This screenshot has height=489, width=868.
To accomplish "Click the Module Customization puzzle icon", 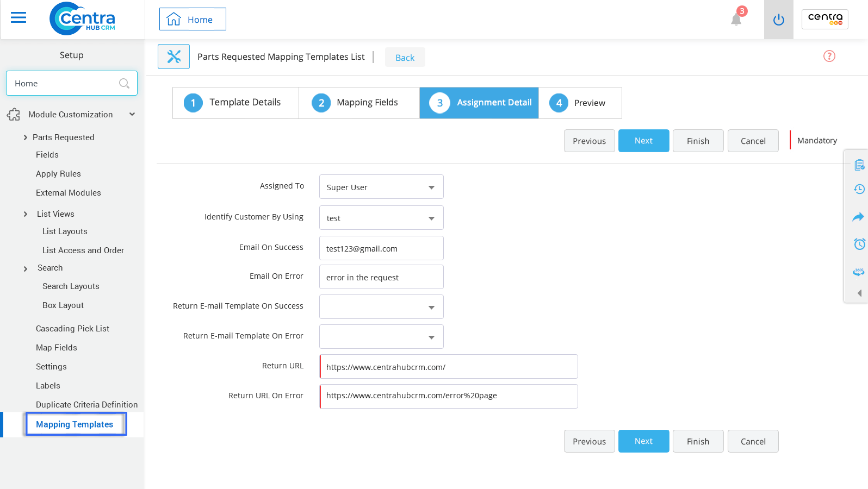I will click(14, 115).
